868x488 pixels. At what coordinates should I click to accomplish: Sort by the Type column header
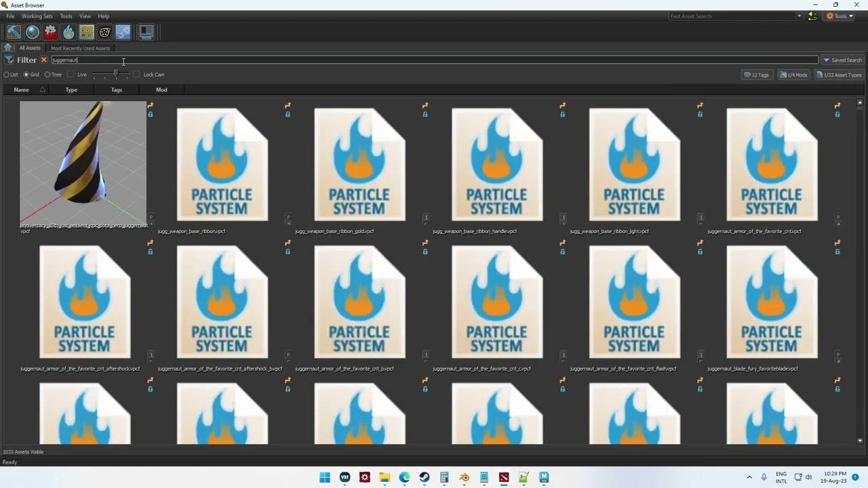pos(71,89)
